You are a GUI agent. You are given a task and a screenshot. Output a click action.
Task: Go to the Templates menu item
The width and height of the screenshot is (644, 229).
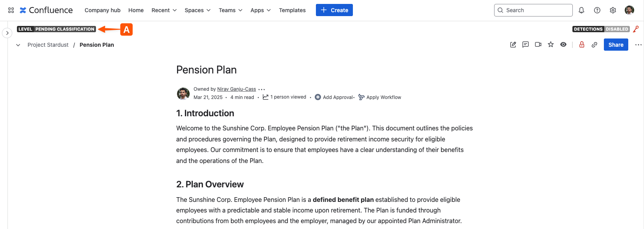click(292, 10)
